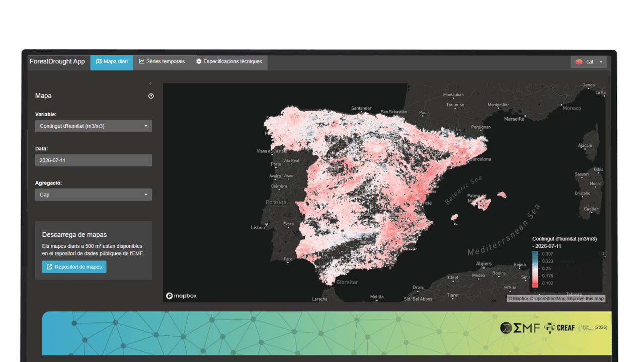644x362 pixels.
Task: Click the CREAF logo in footer banner
Action: [x=559, y=328]
